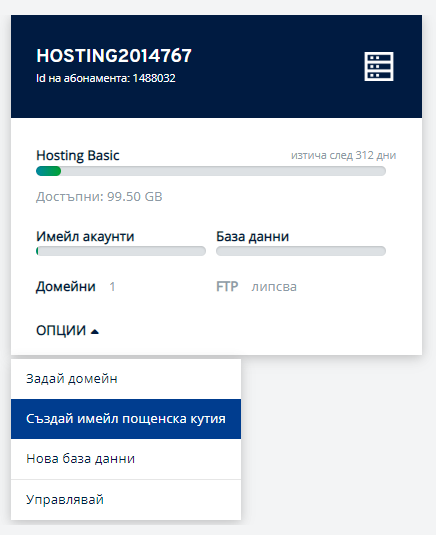Select Задай домейн from options menu
This screenshot has width=436, height=535.
126,379
